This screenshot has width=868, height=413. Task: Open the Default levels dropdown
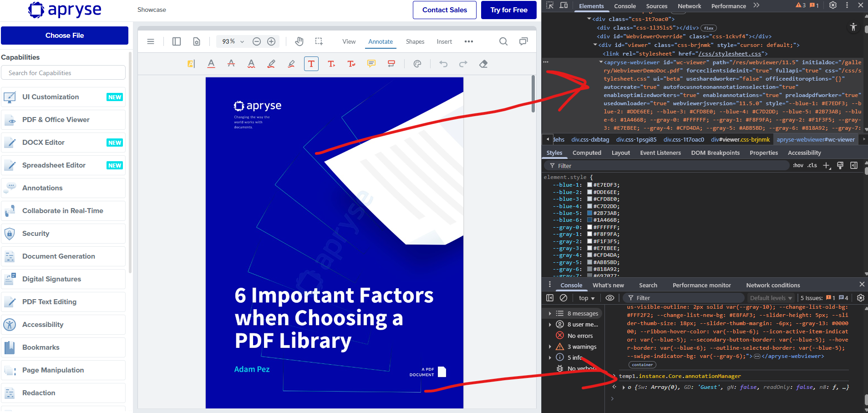771,298
